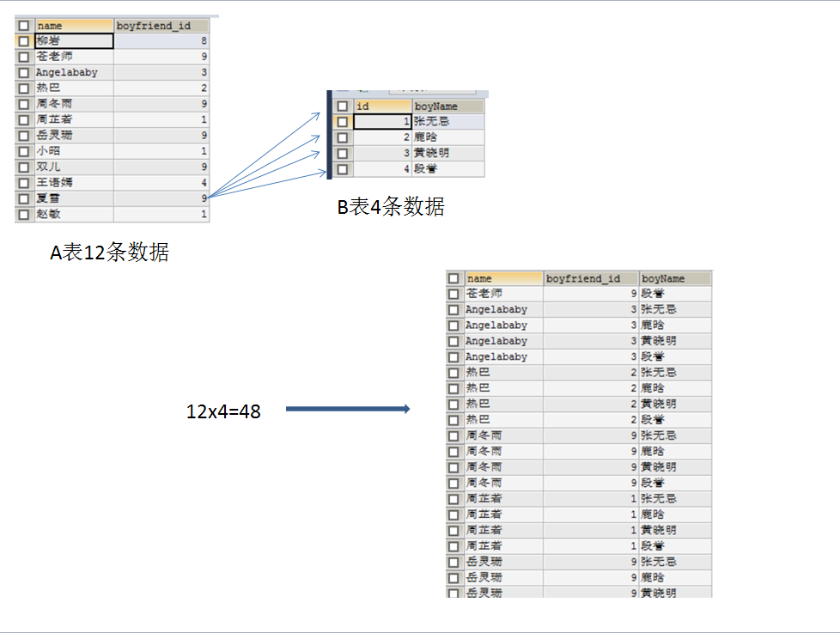This screenshot has height=633, width=840.
Task: Check the 赵敏 row checkbox
Action: point(23,215)
